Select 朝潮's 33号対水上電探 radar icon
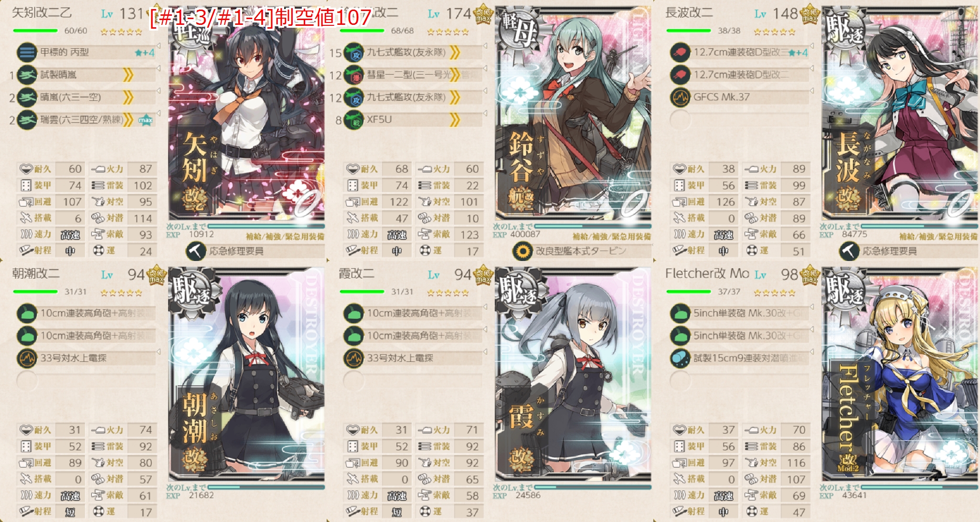Image resolution: width=980 pixels, height=522 pixels. pos(27,358)
